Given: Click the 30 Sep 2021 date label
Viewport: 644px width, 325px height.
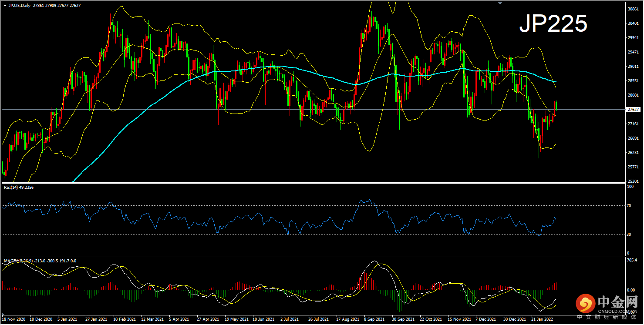Looking at the screenshot, I should [x=402, y=319].
